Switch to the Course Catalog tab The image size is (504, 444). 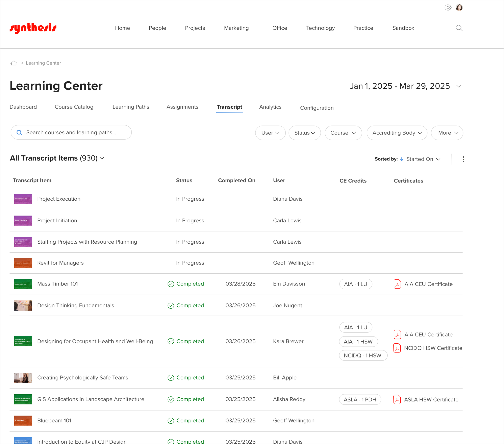pyautogui.click(x=74, y=107)
